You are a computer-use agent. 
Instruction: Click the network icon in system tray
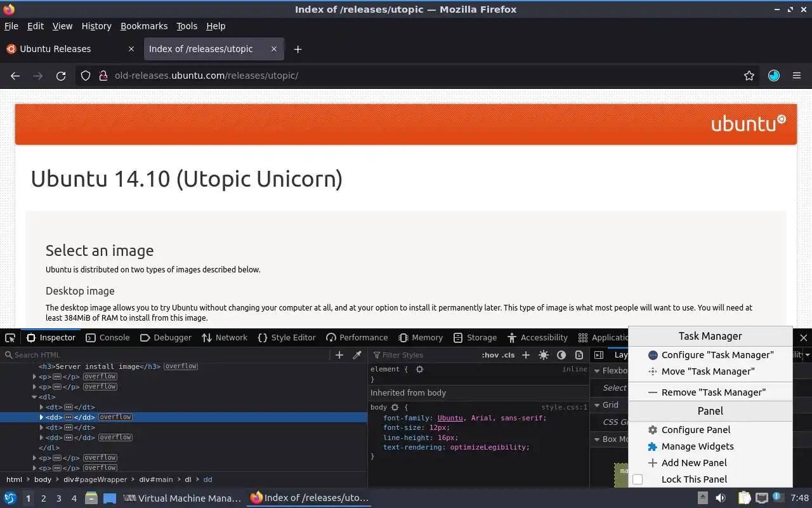[x=762, y=498]
